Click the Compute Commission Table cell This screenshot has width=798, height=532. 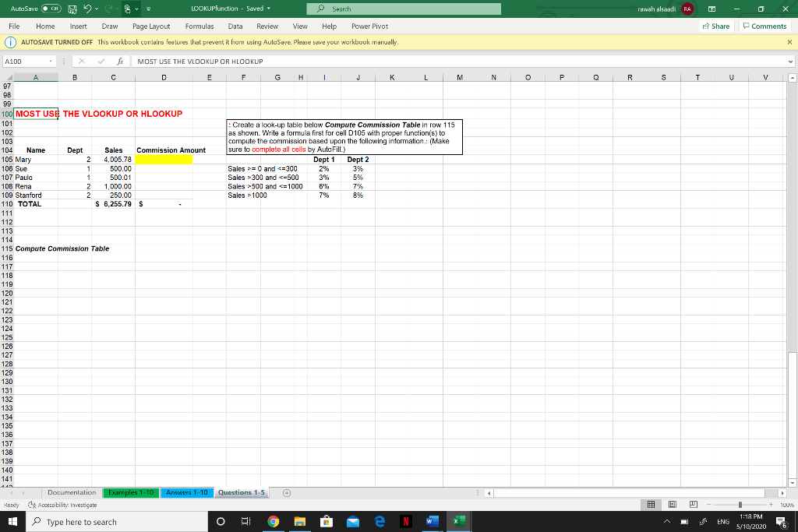tap(62, 248)
